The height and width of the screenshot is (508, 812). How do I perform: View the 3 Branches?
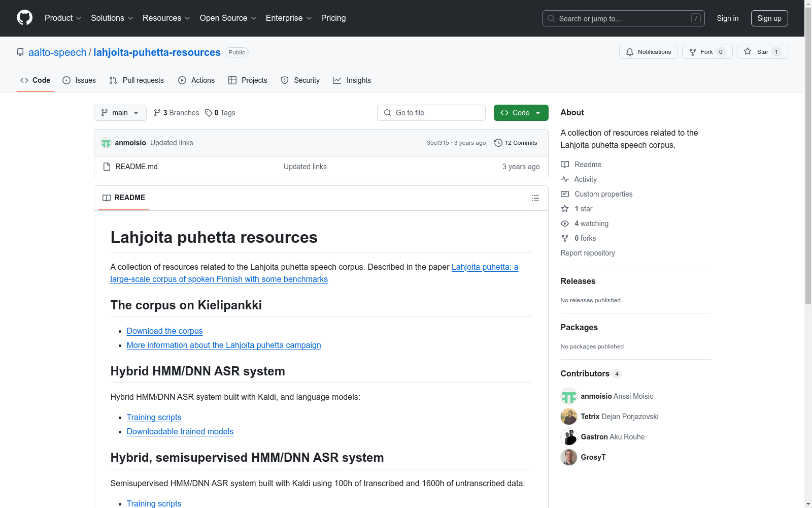tap(177, 113)
